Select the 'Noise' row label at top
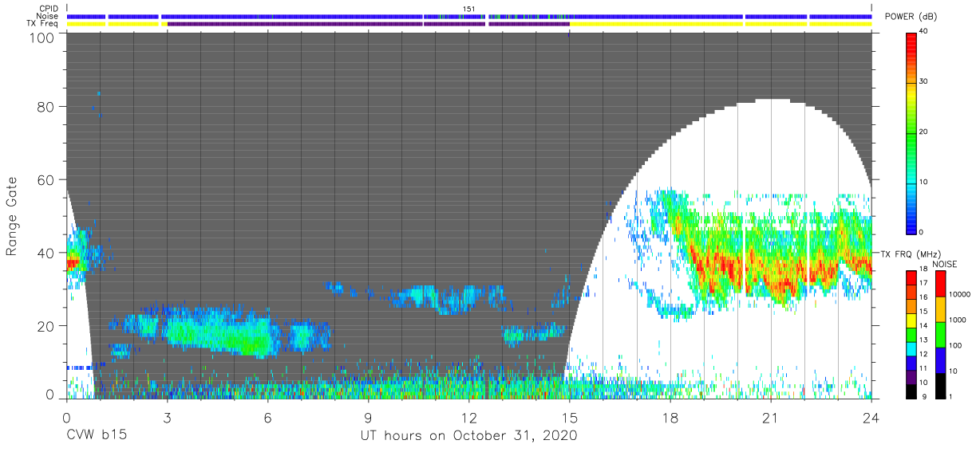The height and width of the screenshot is (452, 980). (x=46, y=16)
